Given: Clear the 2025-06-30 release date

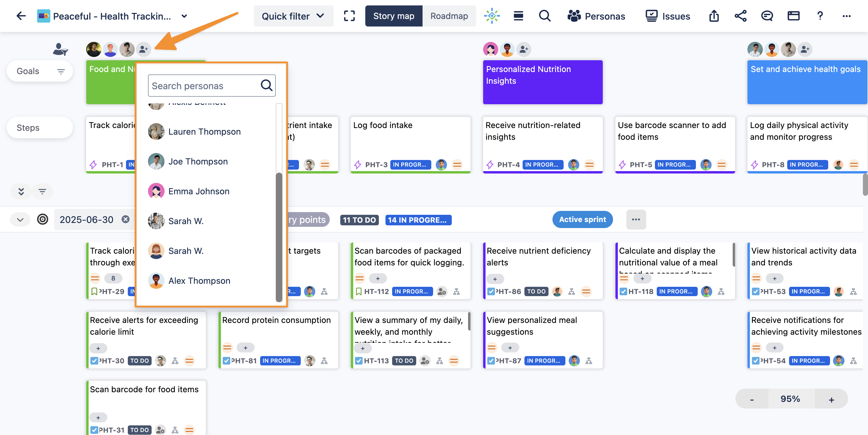Looking at the screenshot, I should point(125,220).
